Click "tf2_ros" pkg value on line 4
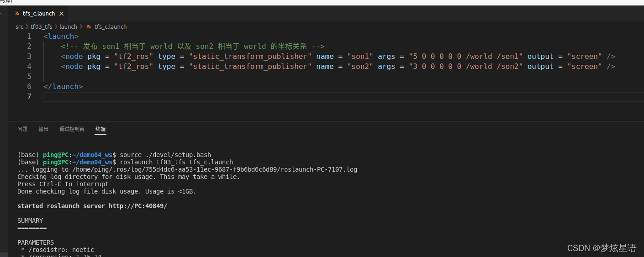The width and height of the screenshot is (644, 257). click(x=133, y=67)
